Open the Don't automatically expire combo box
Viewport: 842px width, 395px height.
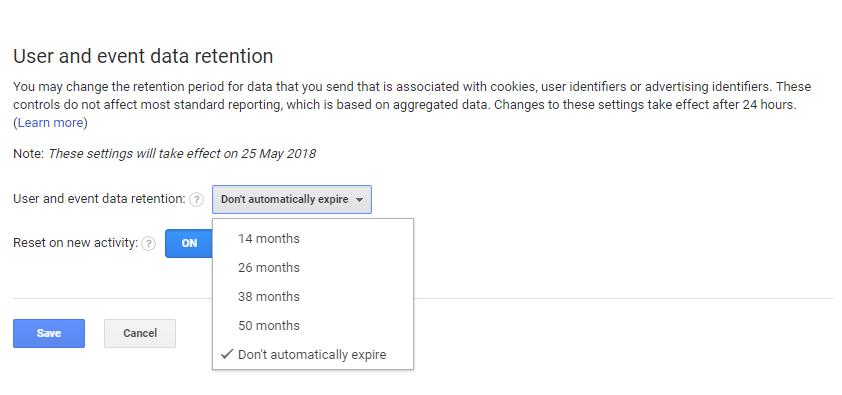pyautogui.click(x=292, y=200)
